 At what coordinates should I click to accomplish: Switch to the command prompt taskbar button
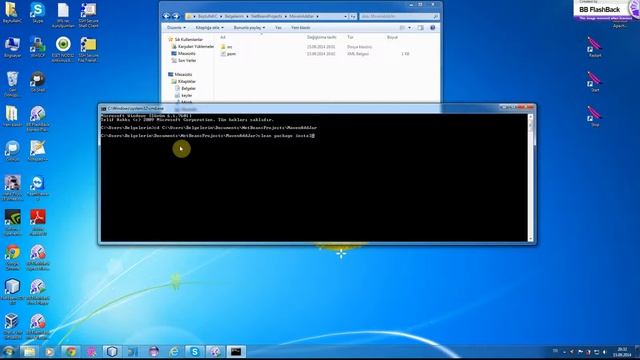[236, 351]
